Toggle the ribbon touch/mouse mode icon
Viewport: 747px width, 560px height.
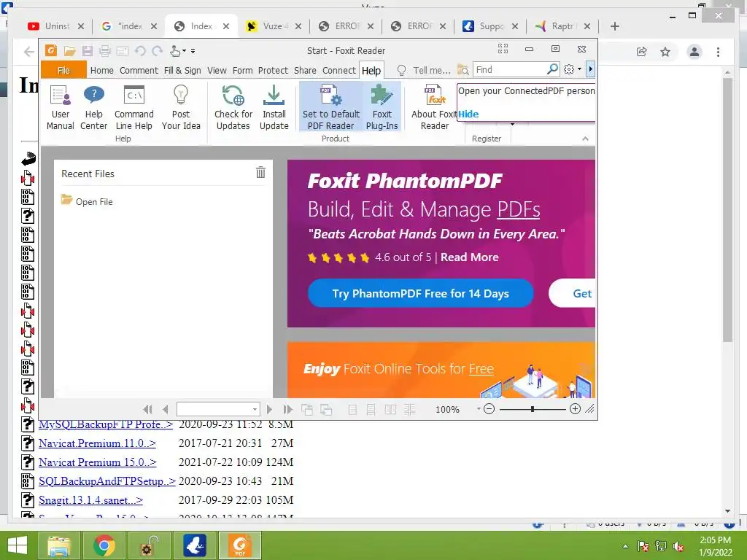pyautogui.click(x=503, y=49)
